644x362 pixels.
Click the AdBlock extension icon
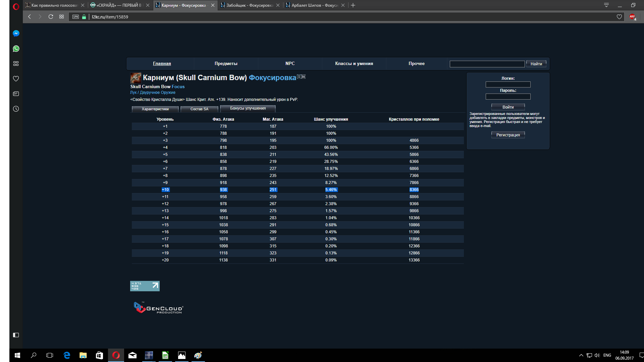pyautogui.click(x=632, y=17)
